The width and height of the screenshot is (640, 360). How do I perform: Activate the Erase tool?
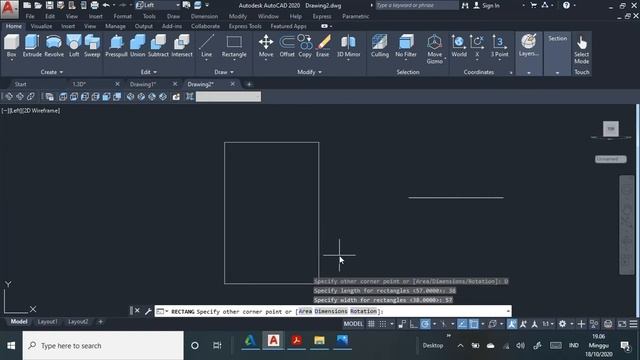coord(322,46)
